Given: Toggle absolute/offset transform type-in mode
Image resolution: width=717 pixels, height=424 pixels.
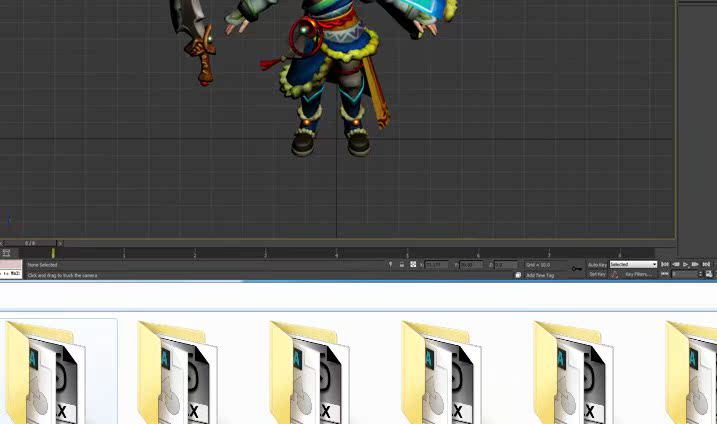Looking at the screenshot, I should tap(413, 265).
